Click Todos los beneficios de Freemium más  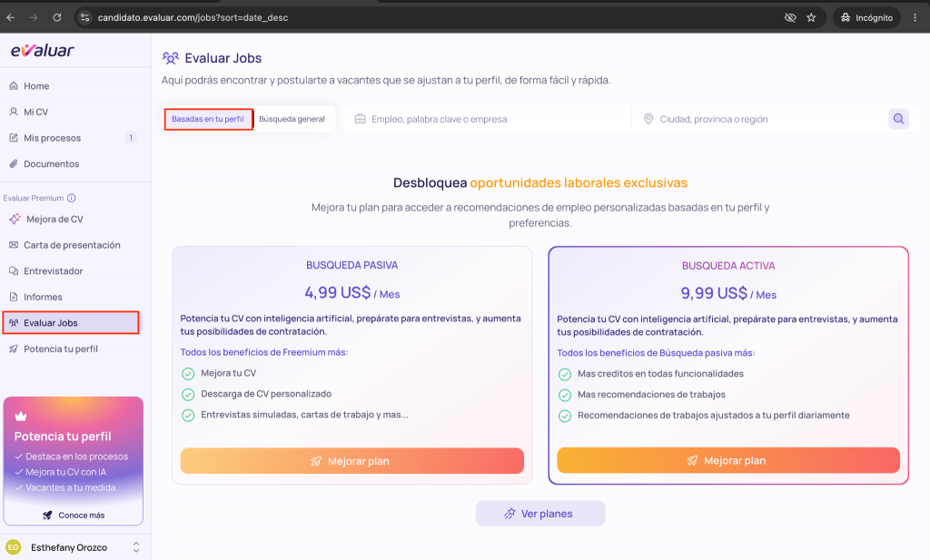point(264,352)
